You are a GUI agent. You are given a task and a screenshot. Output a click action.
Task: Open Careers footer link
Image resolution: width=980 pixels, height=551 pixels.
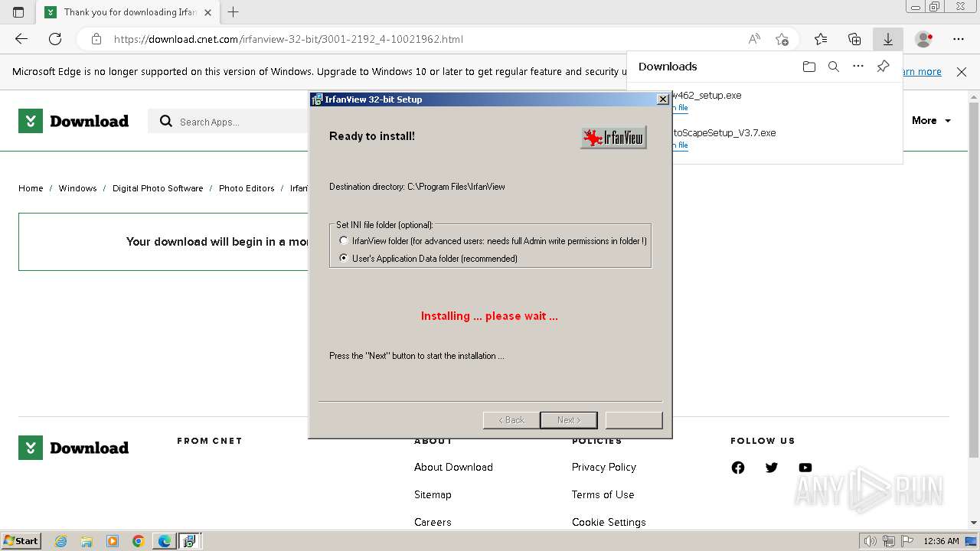[x=433, y=522]
